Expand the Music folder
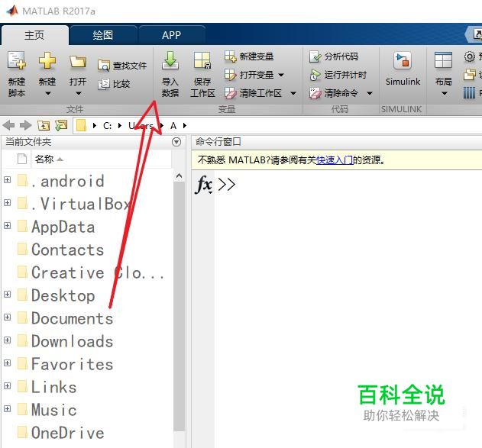The width and height of the screenshot is (482, 448). point(7,409)
